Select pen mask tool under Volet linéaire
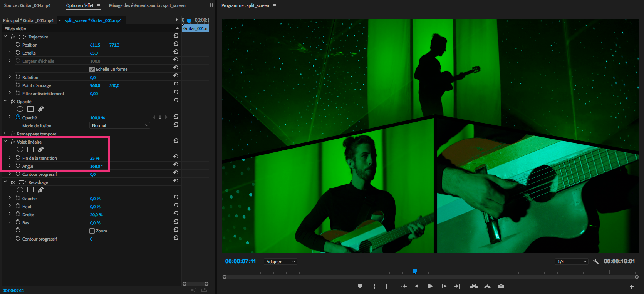Image resolution: width=644 pixels, height=294 pixels. (x=40, y=150)
